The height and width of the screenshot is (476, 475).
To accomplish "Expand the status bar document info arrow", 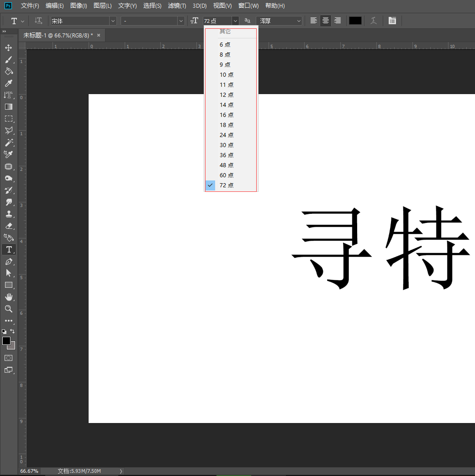I will tap(121, 471).
